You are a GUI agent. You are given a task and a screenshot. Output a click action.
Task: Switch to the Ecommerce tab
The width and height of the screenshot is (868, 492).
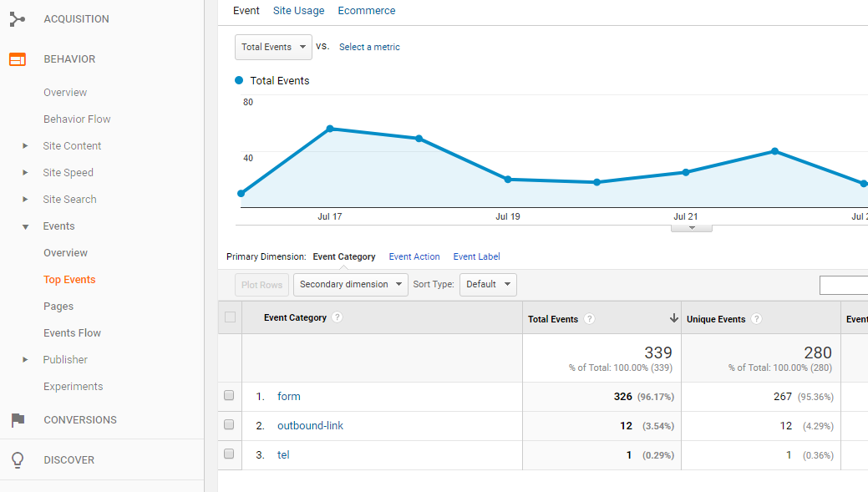click(367, 11)
